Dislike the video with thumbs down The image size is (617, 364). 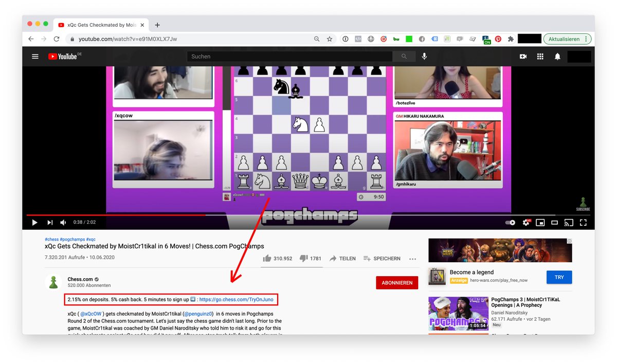coord(310,258)
